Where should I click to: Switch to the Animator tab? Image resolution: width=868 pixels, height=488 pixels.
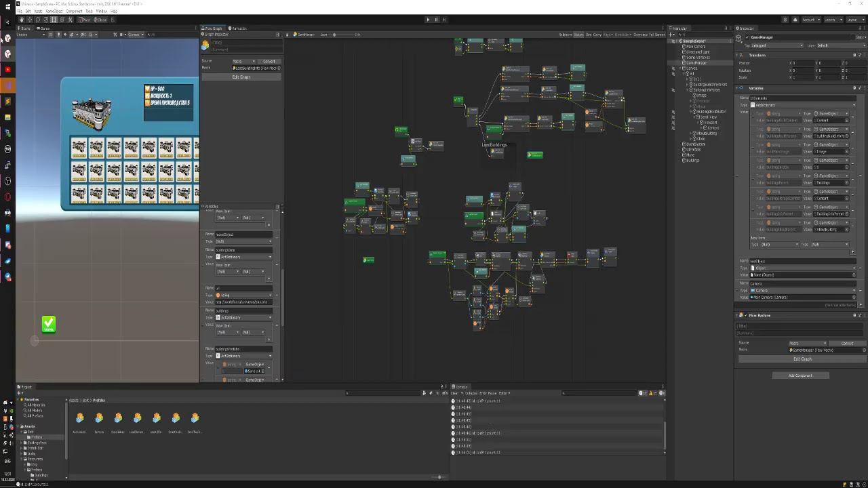point(238,28)
